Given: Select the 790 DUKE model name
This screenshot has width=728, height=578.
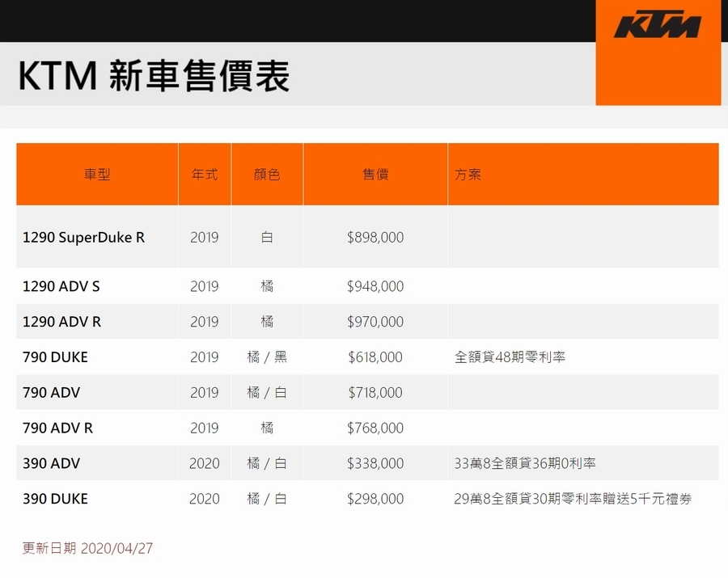Looking at the screenshot, I should [x=55, y=357].
